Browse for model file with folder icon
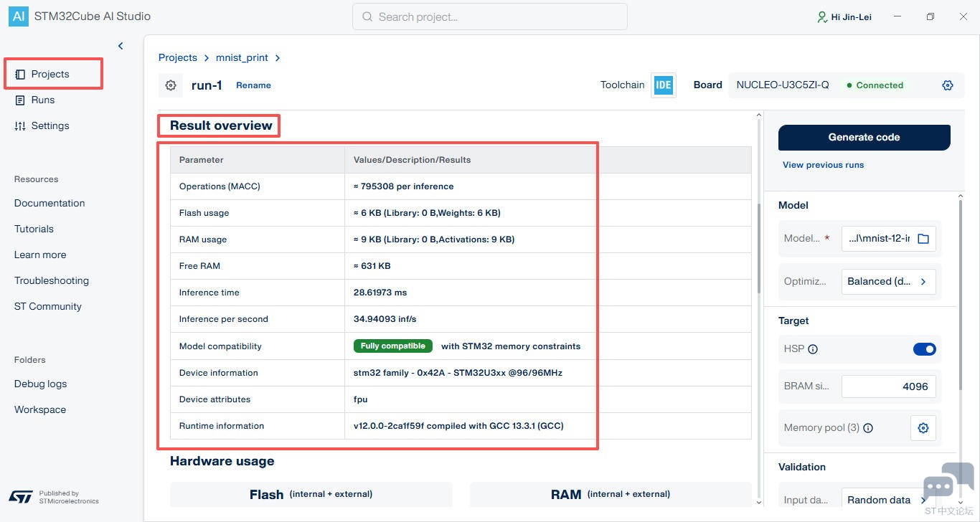The width and height of the screenshot is (980, 522). (x=923, y=239)
